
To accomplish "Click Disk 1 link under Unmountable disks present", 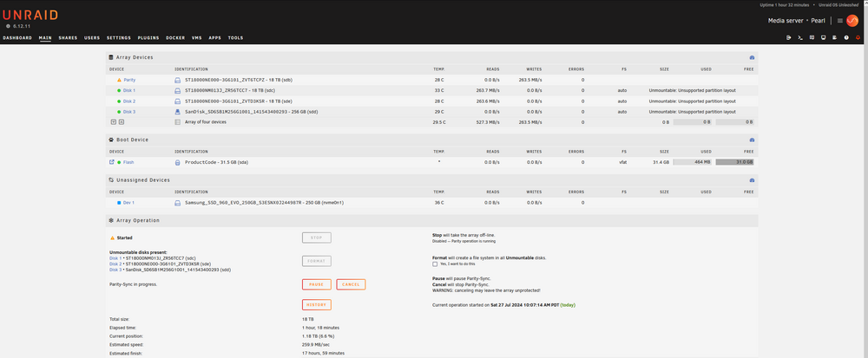I will point(115,258).
